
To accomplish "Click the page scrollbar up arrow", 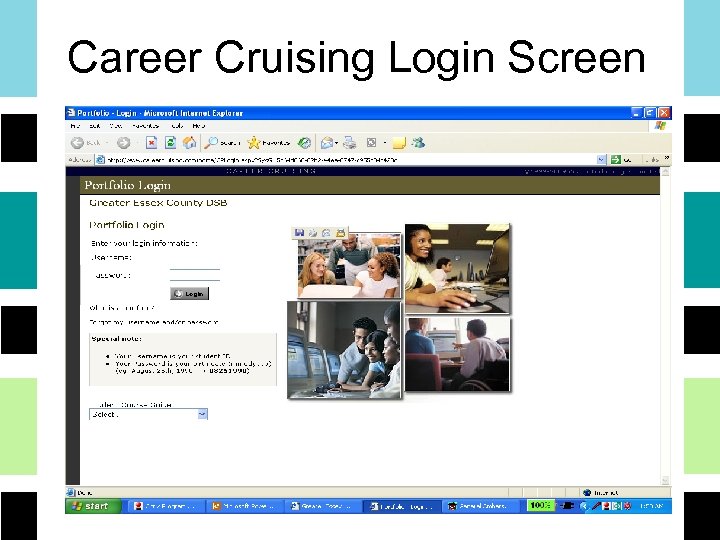I will pyautogui.click(x=665, y=172).
